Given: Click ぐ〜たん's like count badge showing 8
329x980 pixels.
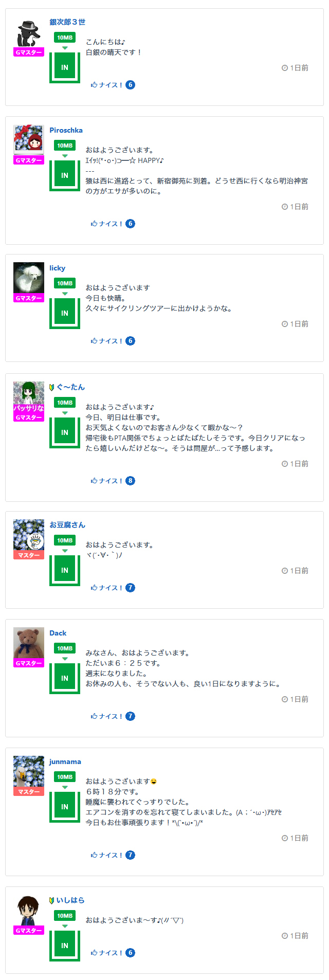Looking at the screenshot, I should pyautogui.click(x=131, y=481).
